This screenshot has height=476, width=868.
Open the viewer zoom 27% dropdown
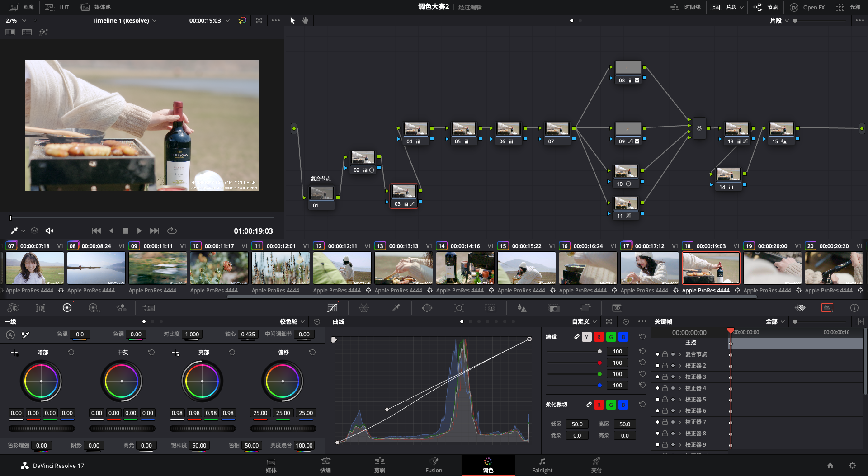[16, 20]
